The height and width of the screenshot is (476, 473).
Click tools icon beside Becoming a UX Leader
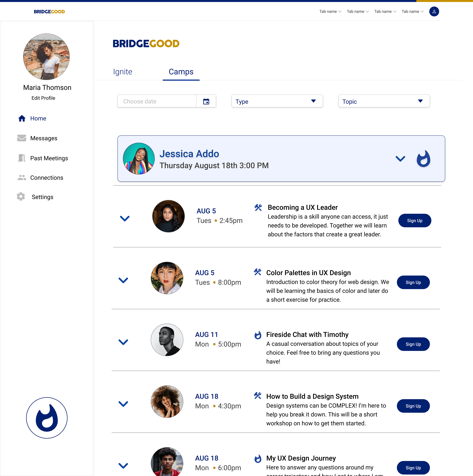click(258, 207)
